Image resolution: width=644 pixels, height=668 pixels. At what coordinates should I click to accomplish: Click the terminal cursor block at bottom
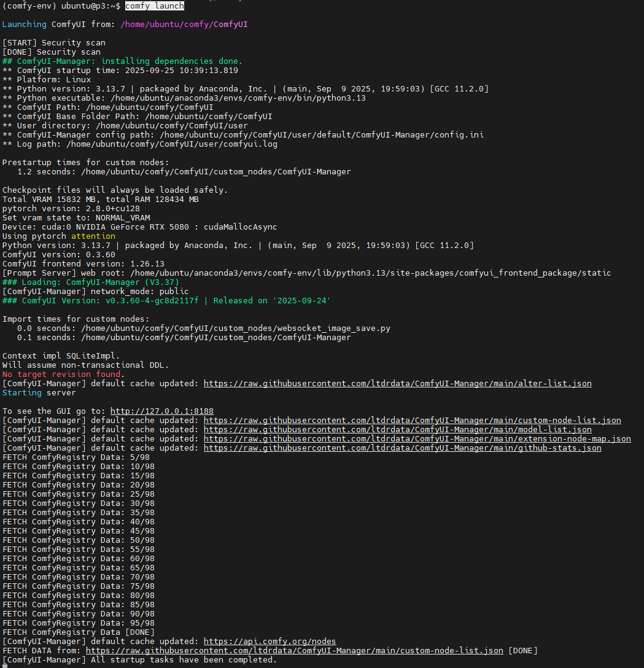point(5,666)
